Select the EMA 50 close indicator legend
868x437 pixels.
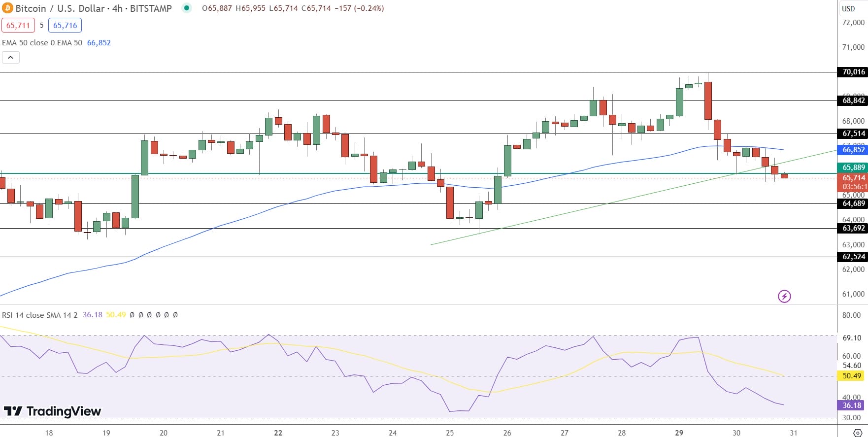pos(42,43)
